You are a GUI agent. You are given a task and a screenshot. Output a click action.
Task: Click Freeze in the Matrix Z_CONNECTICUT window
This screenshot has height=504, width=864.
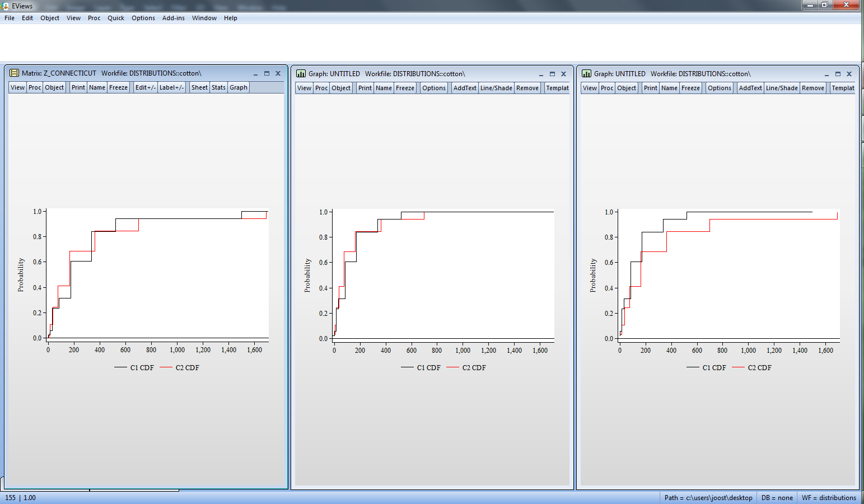click(118, 87)
